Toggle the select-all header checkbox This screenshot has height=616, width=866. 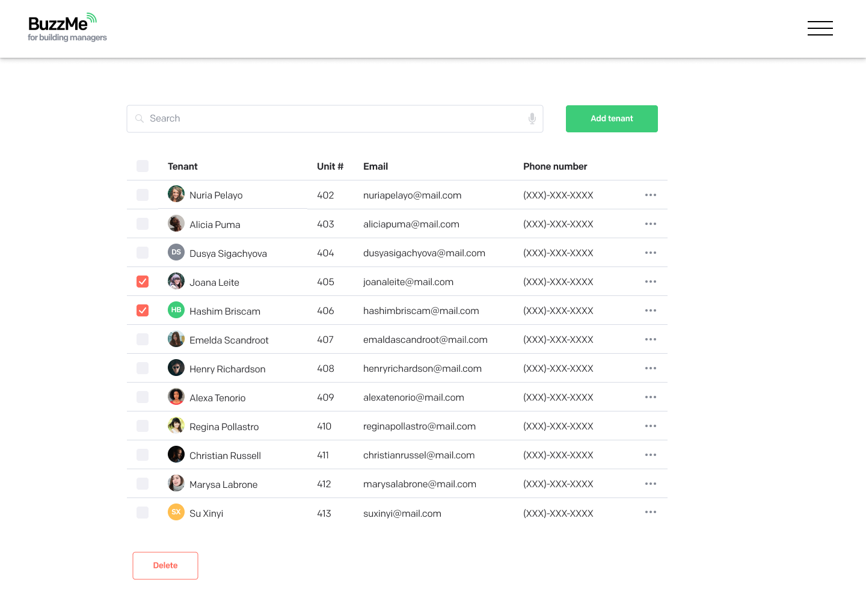coord(143,166)
